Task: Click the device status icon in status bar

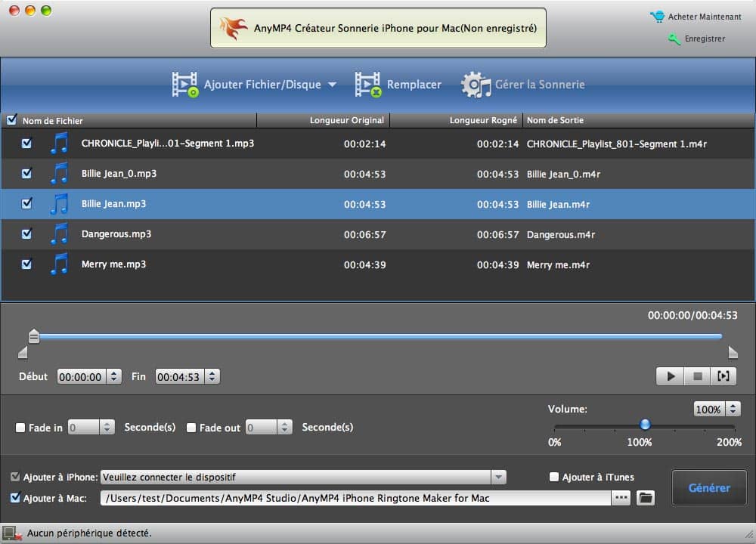Action: pyautogui.click(x=11, y=533)
